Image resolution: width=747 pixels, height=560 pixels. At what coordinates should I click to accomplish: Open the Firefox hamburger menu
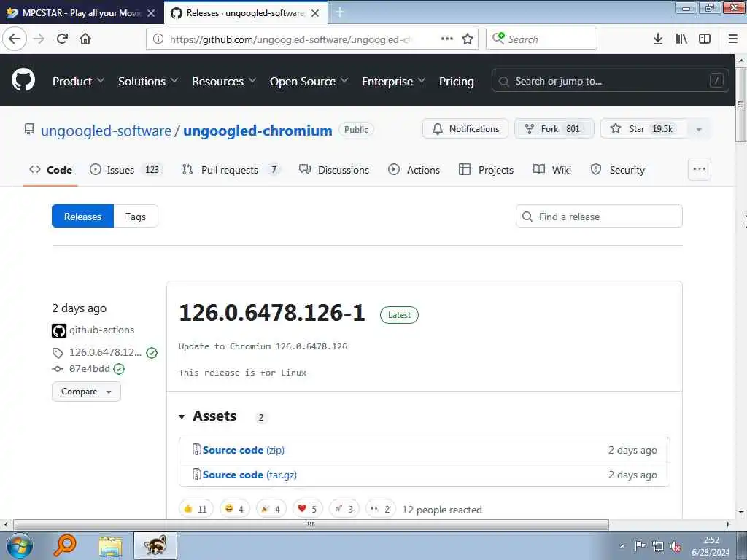click(x=733, y=39)
